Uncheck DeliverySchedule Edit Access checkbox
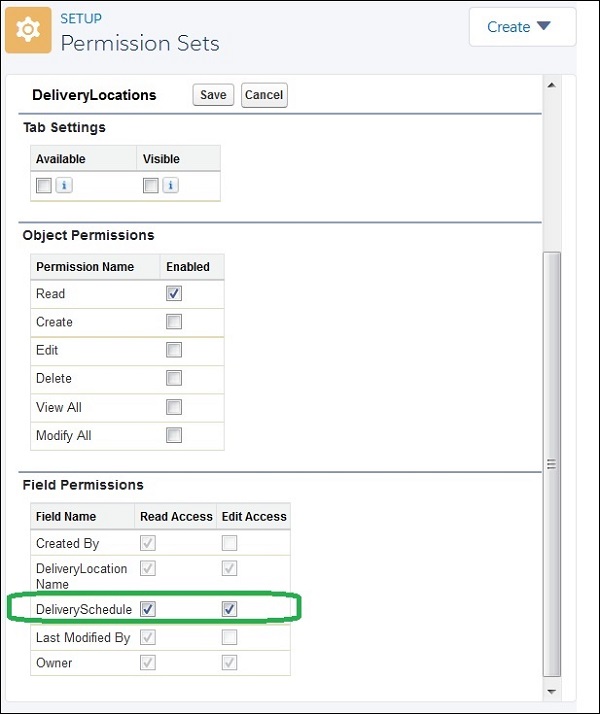 230,608
